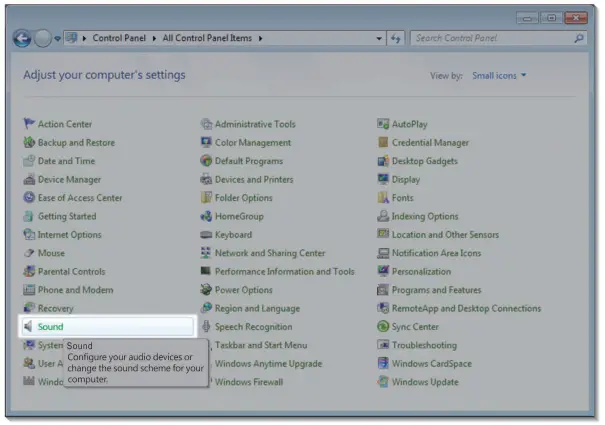
Task: Open Backup and Restore icon
Action: point(29,142)
